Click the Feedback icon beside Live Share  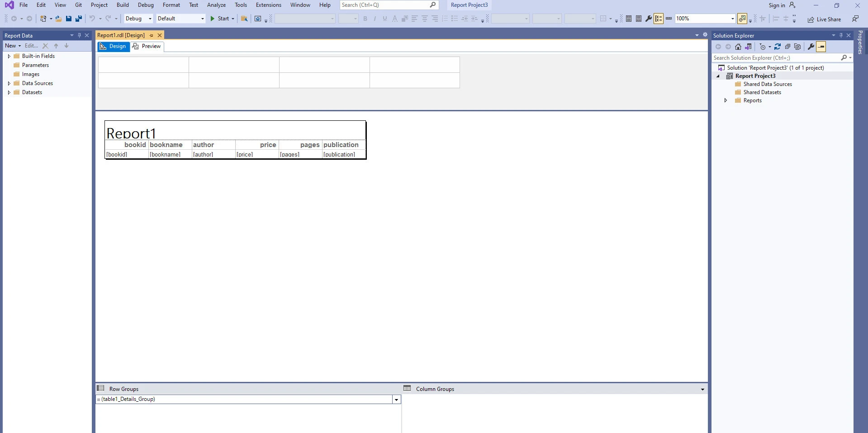point(855,19)
